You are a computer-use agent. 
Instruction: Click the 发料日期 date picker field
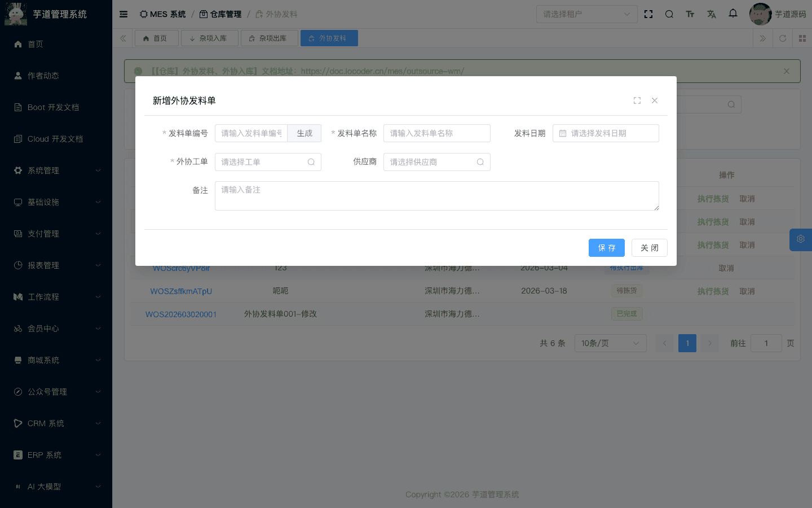[606, 133]
